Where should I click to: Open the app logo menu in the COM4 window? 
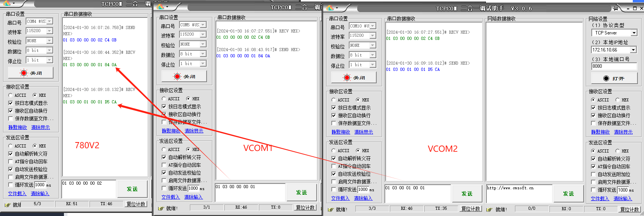click(7, 3)
